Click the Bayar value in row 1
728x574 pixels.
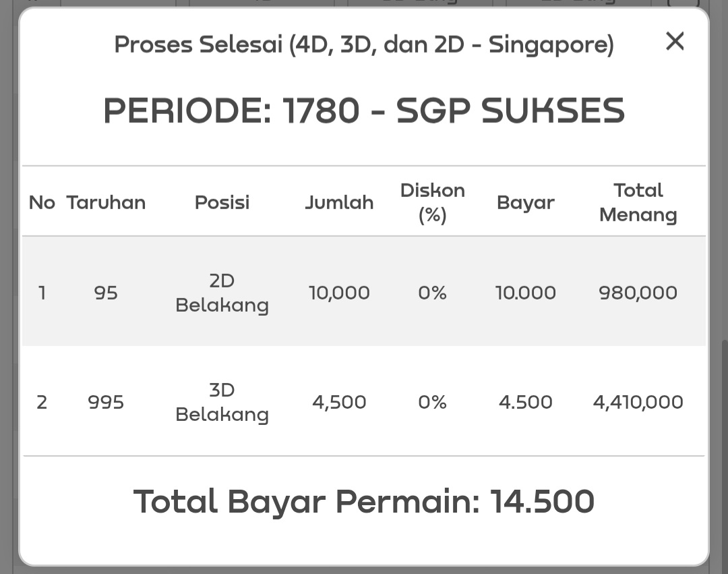525,293
